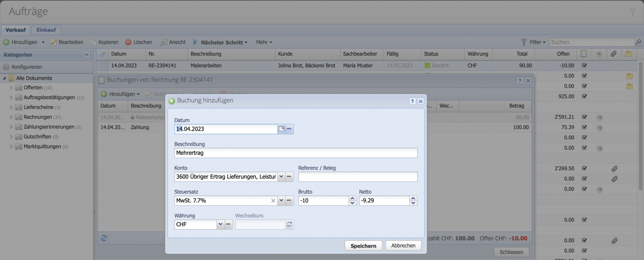Toggle checkbox for row with 925.00 open
The height and width of the screenshot is (260, 644).
point(584,96)
